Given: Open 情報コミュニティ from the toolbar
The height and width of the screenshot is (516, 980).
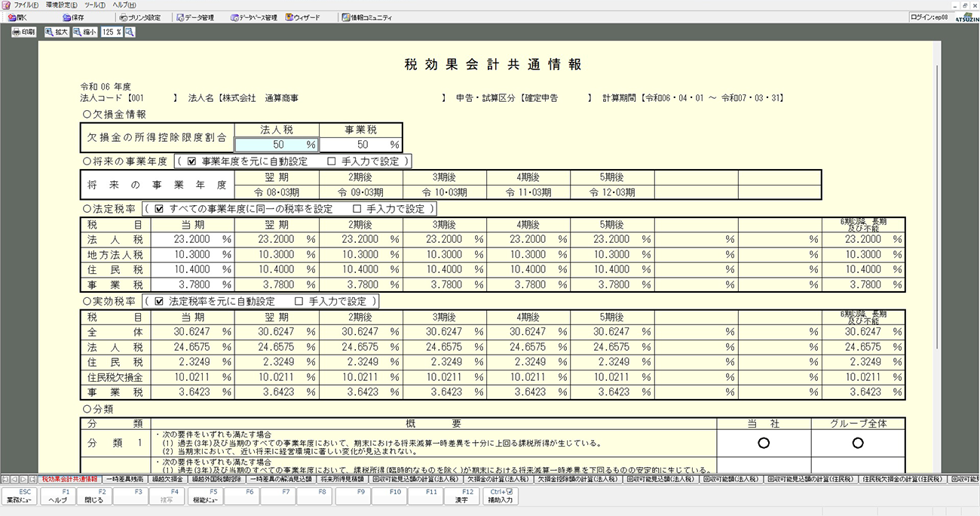Looking at the screenshot, I should [x=366, y=17].
